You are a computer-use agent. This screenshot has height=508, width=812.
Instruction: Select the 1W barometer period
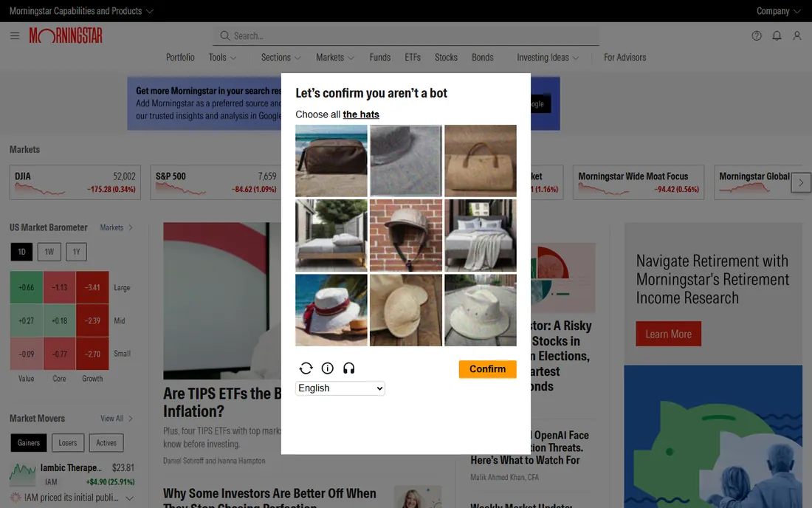(x=49, y=253)
